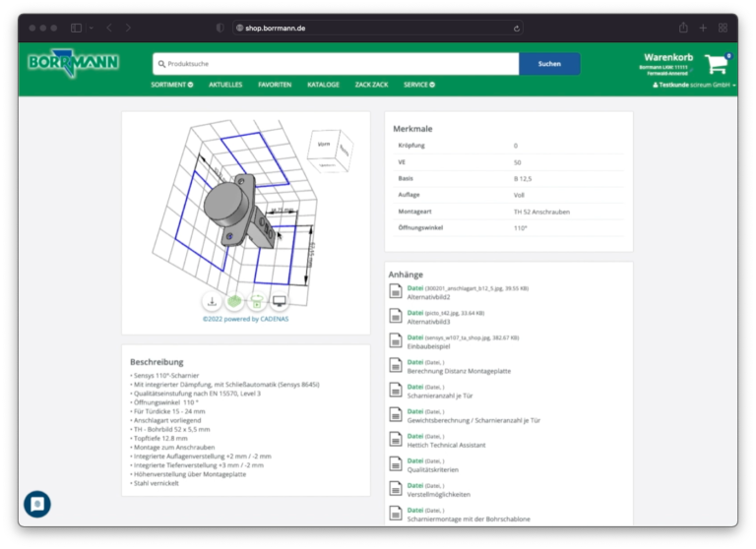Start the 3D rotation animation icon

coord(257,302)
